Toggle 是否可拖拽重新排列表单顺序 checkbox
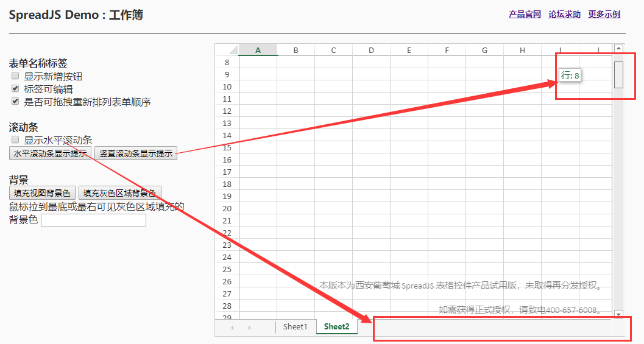Viewport: 644px width, 344px height. tap(15, 102)
